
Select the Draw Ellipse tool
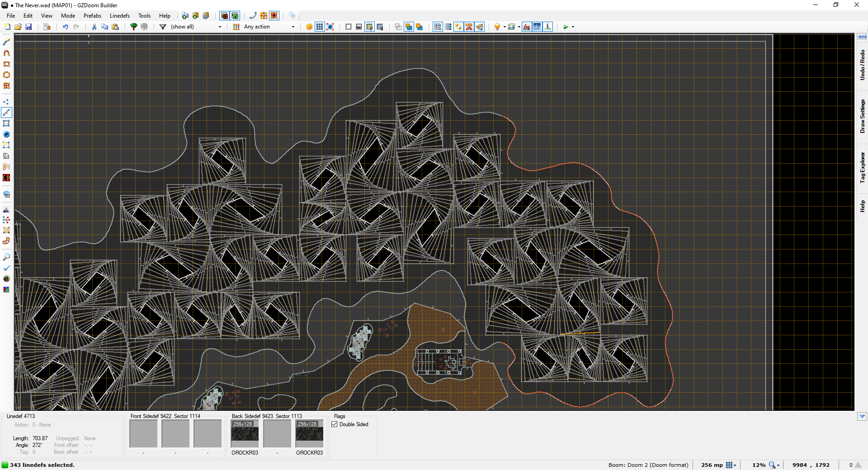pos(6,75)
